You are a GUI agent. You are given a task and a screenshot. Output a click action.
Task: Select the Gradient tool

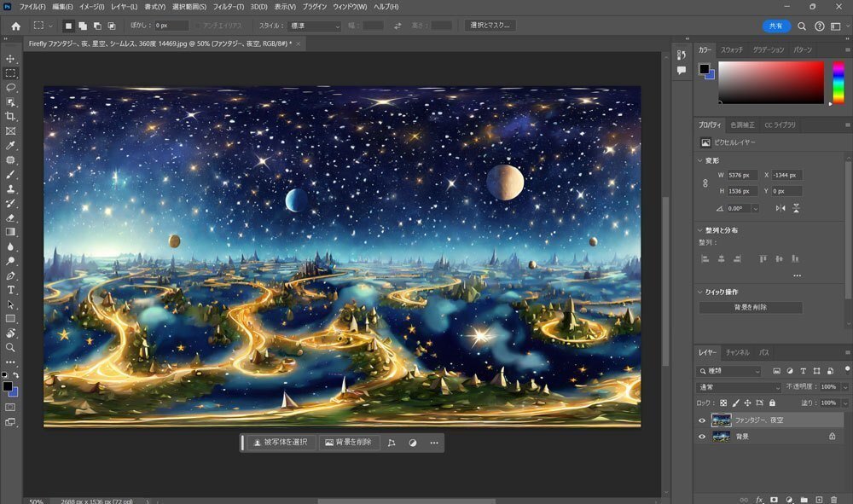tap(10, 232)
